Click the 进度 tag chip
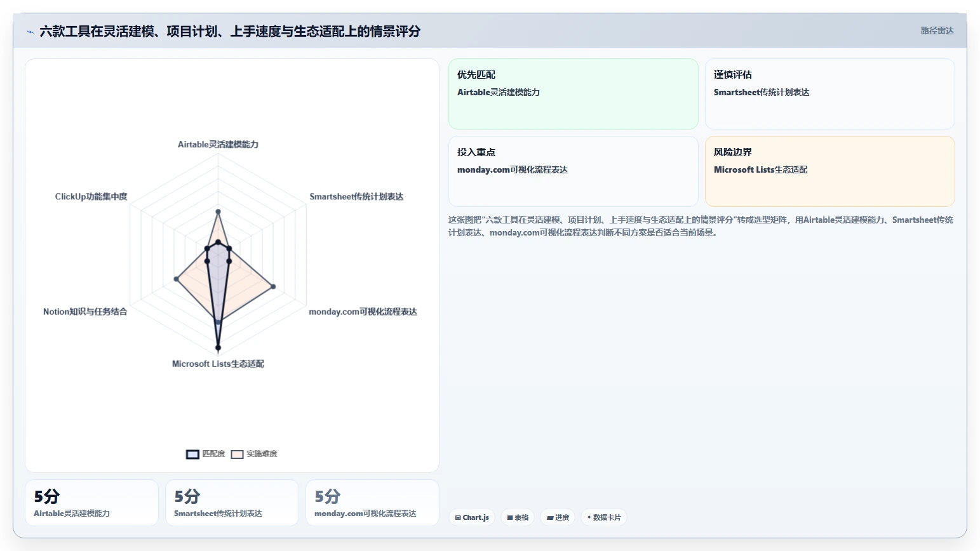 pos(558,517)
